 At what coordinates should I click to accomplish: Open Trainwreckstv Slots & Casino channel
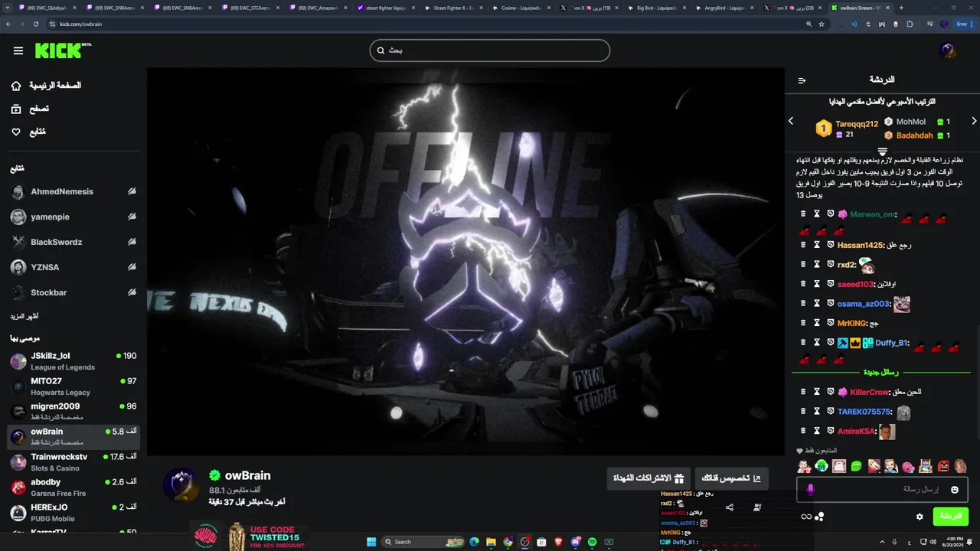point(73,462)
